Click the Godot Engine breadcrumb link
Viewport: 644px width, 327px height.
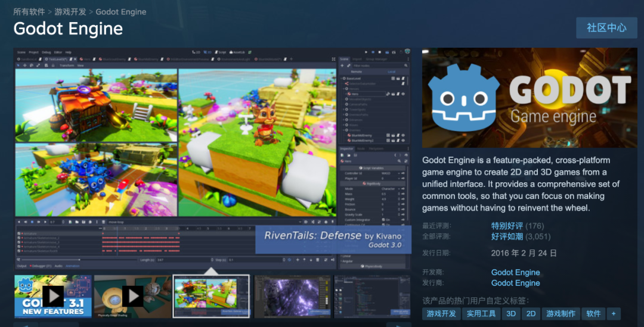(x=120, y=12)
